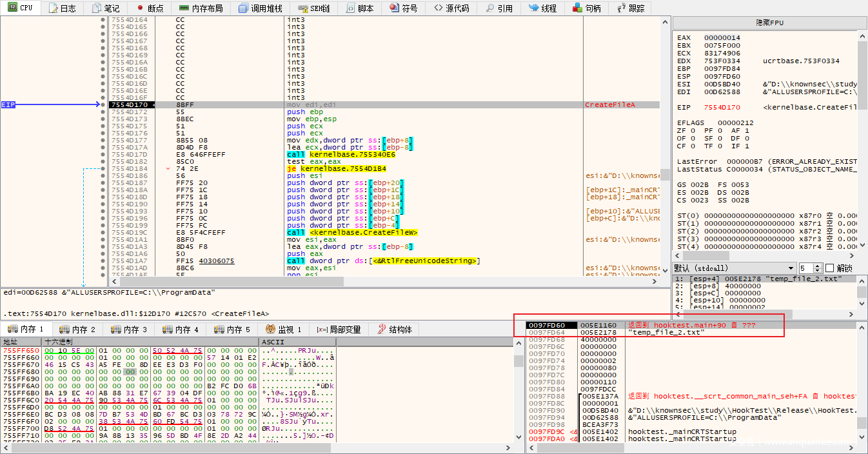This screenshot has height=454, width=868.
Task: Increase the argument count spinner value
Action: [x=818, y=266]
